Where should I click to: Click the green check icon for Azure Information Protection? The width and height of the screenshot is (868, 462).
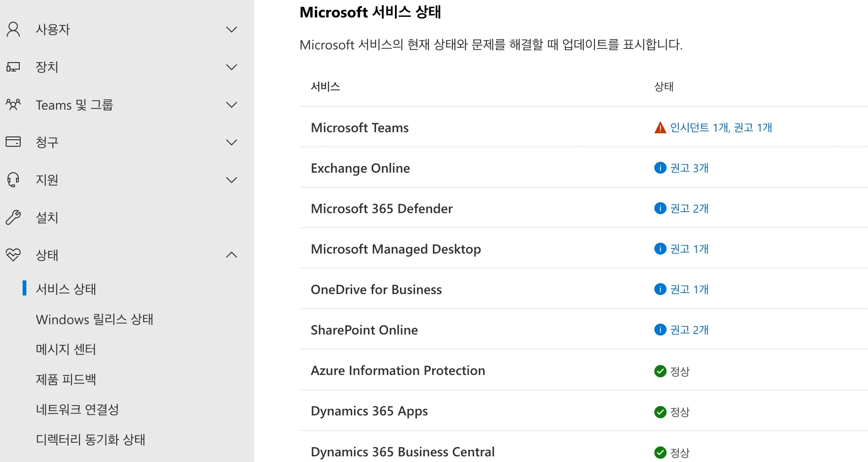(x=660, y=371)
